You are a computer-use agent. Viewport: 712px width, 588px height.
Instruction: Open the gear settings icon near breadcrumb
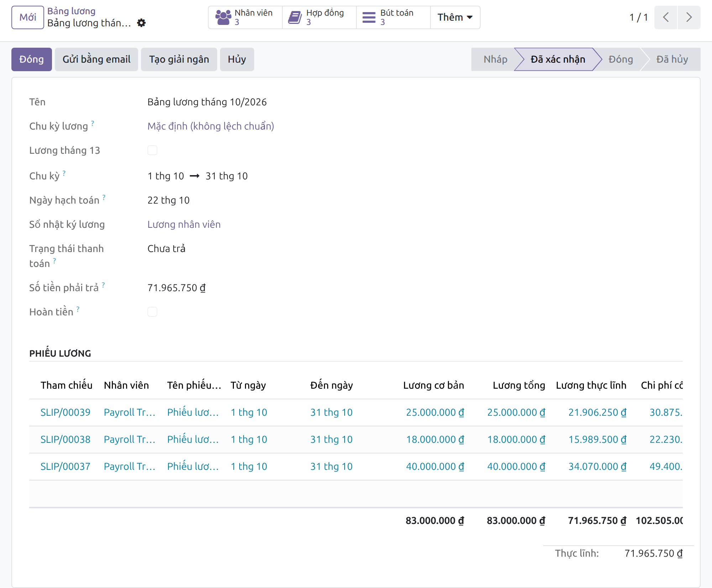(x=141, y=23)
